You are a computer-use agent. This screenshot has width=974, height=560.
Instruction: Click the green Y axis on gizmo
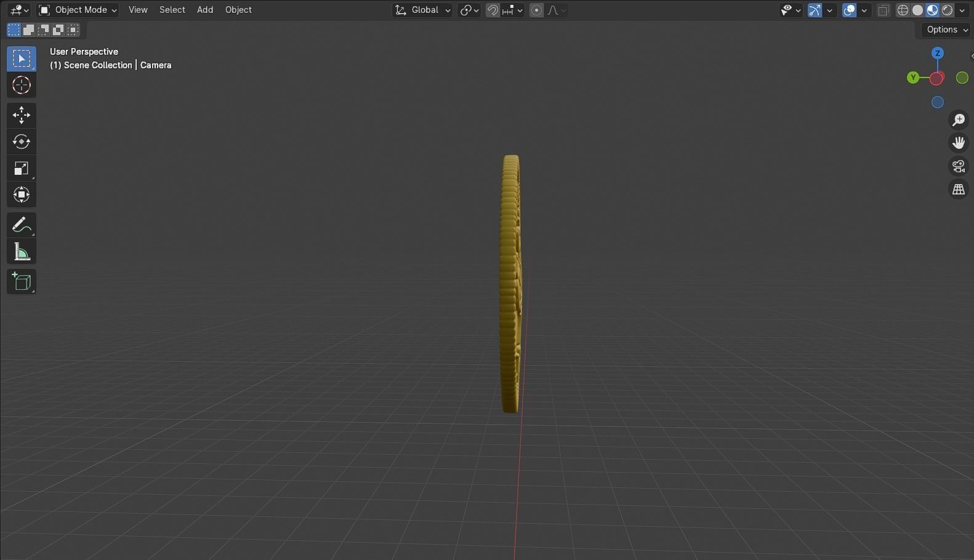coord(913,78)
